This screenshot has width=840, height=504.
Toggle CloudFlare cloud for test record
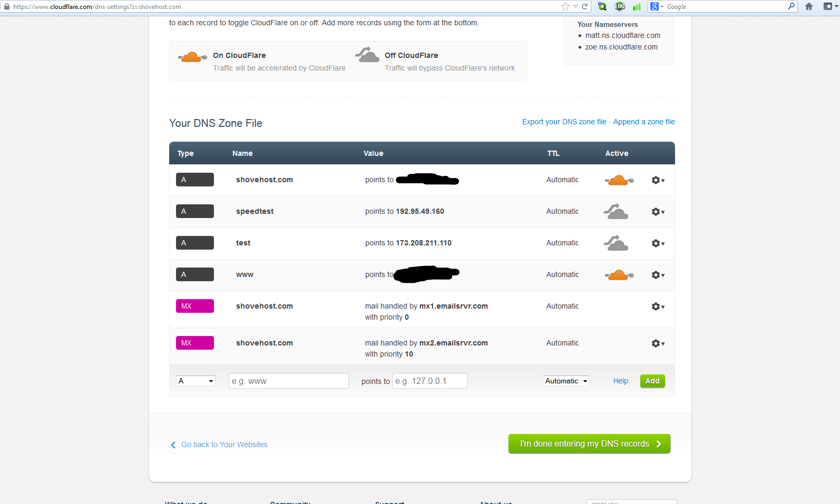[x=616, y=243]
